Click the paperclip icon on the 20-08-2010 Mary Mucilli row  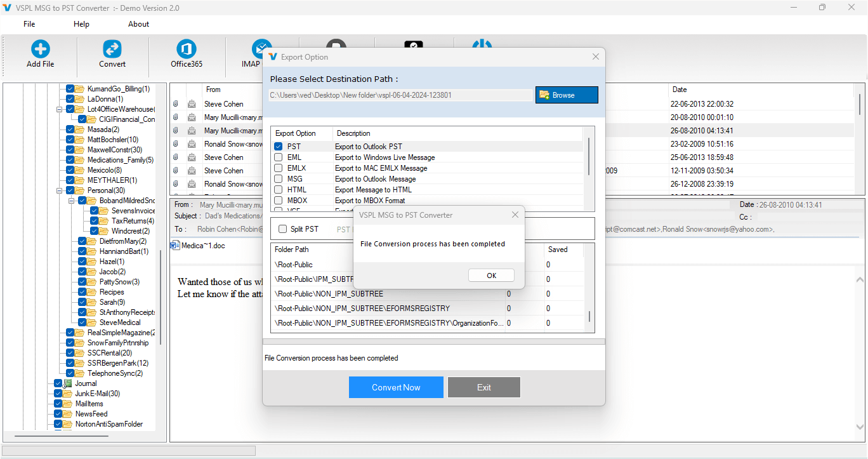pyautogui.click(x=176, y=117)
